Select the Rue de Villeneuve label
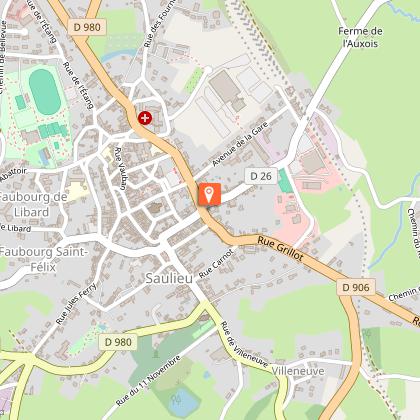 click(244, 345)
